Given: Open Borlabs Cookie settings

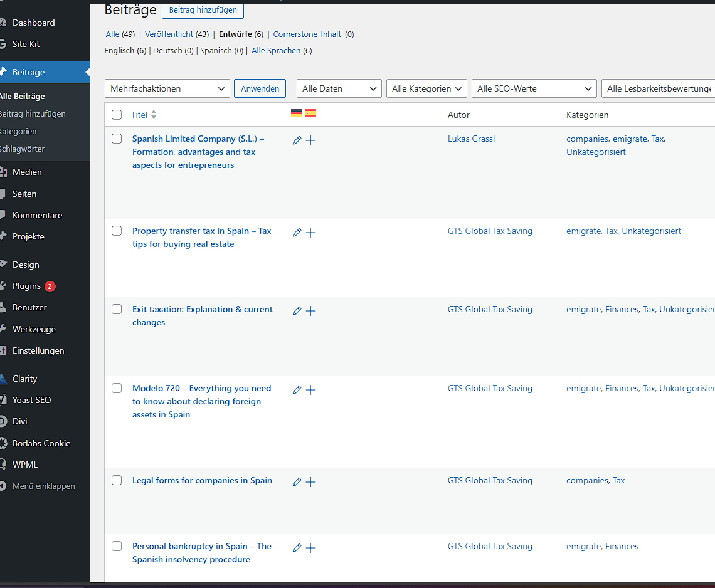Looking at the screenshot, I should [x=41, y=443].
